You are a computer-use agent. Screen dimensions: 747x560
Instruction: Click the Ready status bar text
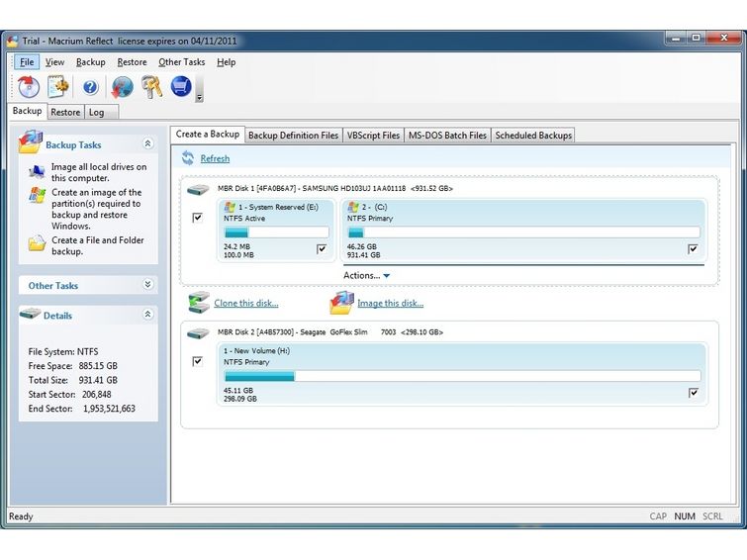pyautogui.click(x=21, y=516)
